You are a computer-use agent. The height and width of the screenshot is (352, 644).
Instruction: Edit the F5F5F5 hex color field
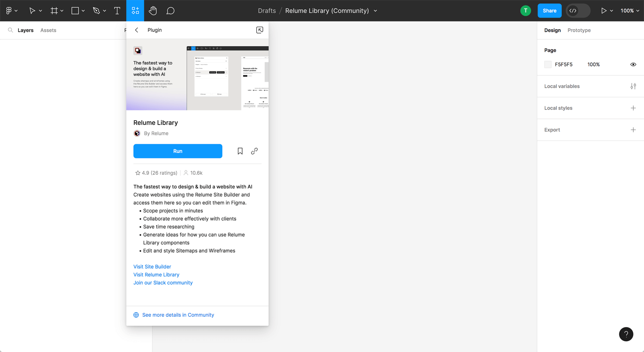pyautogui.click(x=564, y=64)
